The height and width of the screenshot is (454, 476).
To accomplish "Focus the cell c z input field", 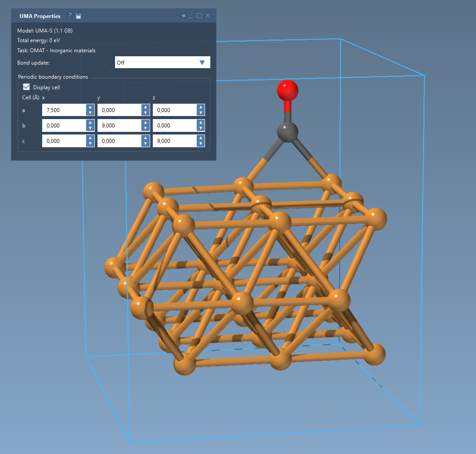I will tap(174, 141).
